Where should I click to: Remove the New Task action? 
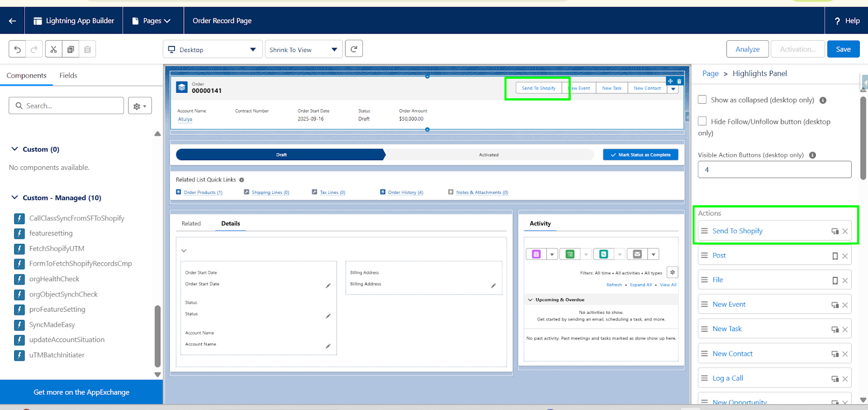coord(845,330)
